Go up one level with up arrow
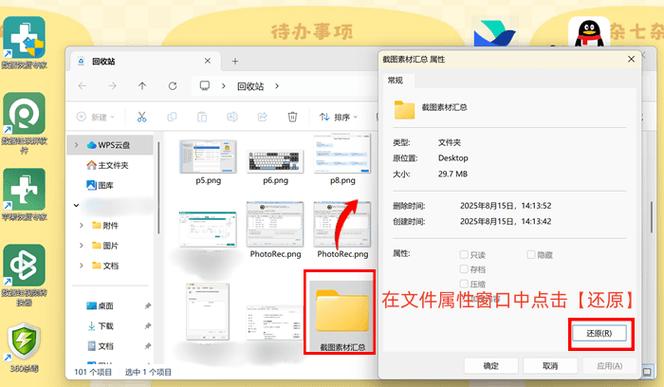 (142, 86)
